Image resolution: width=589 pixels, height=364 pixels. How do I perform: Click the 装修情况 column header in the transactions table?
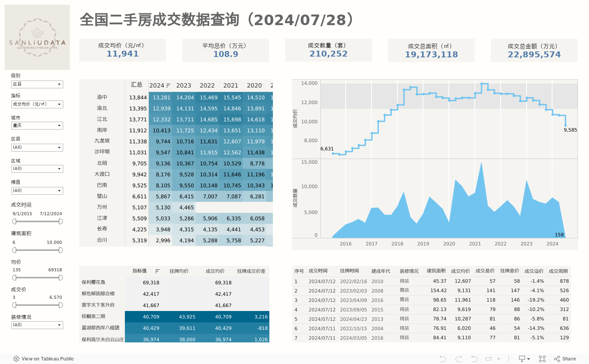409,271
